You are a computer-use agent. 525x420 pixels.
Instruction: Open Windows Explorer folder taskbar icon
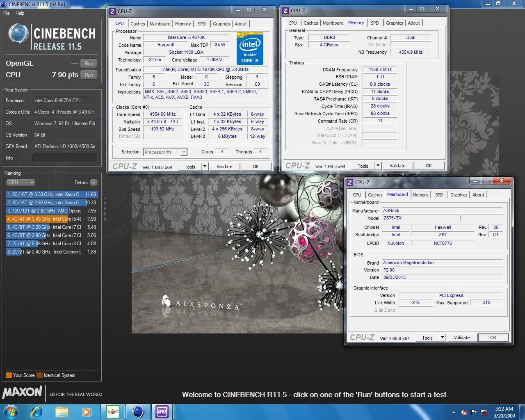[62, 412]
